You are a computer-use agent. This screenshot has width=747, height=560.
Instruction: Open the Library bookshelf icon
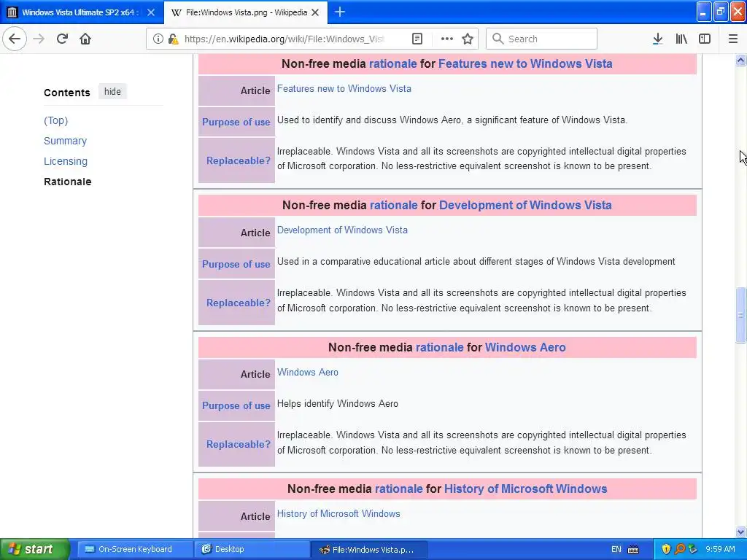tap(681, 39)
